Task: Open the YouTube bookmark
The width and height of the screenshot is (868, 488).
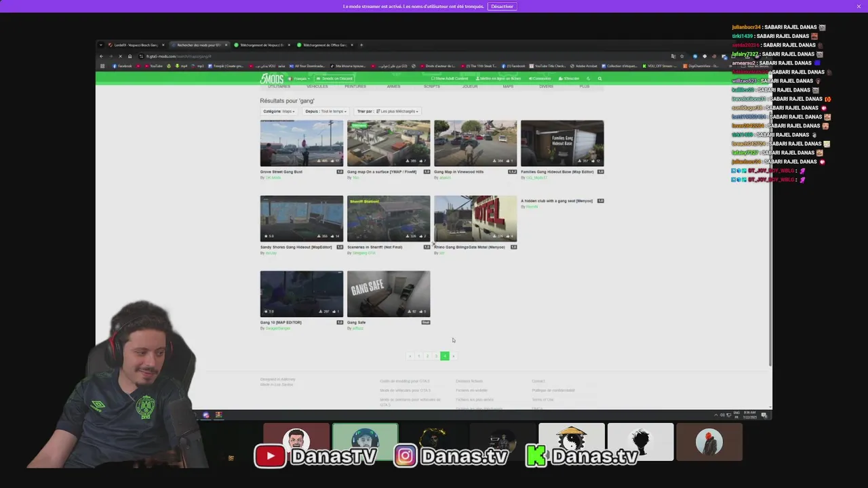Action: tap(153, 66)
